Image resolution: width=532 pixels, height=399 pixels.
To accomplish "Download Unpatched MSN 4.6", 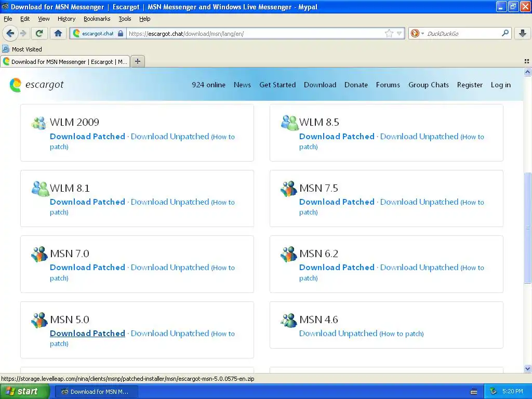I will click(338, 333).
